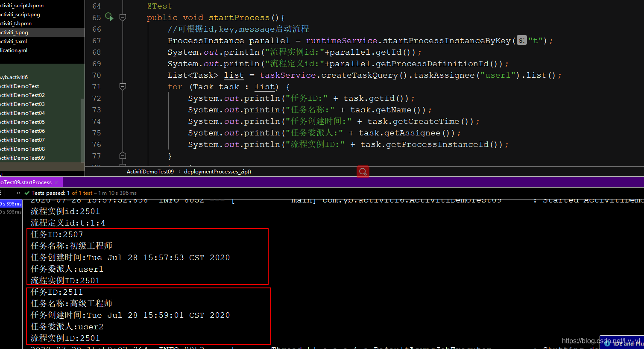Click runtimeService on line 67
The width and height of the screenshot is (644, 349).
click(x=342, y=41)
